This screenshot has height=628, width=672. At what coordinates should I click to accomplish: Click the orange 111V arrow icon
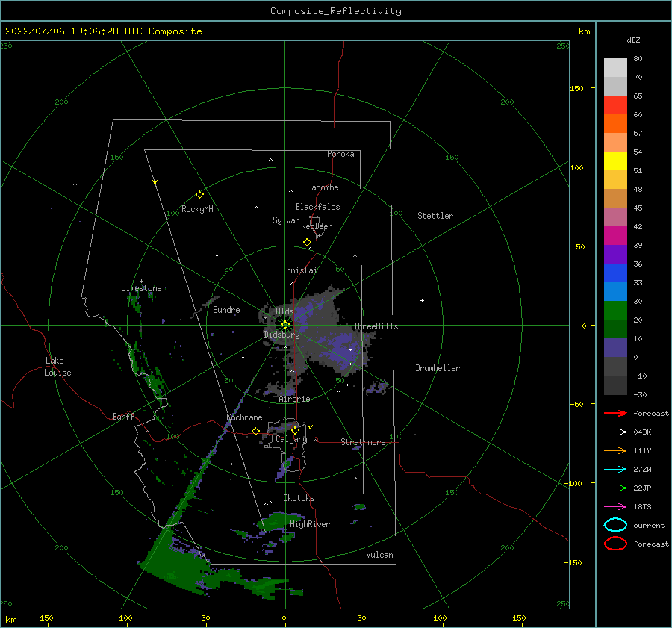615,450
